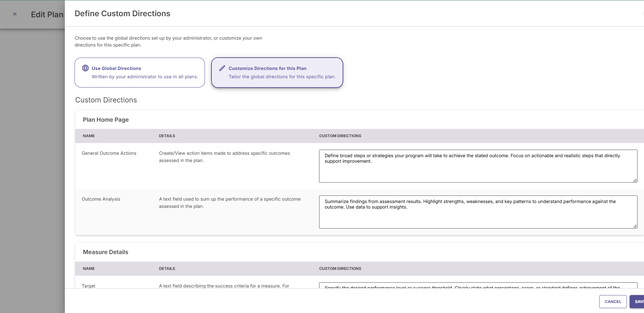The image size is (644, 313).
Task: Click the Outcome Analysis custom directions text field
Action: coord(478,212)
